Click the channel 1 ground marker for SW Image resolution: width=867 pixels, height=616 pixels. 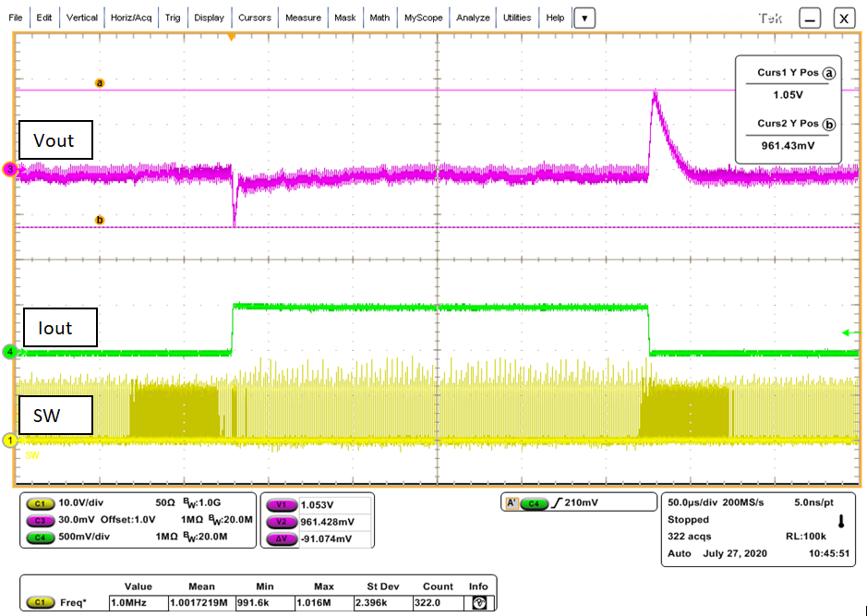[x=10, y=441]
